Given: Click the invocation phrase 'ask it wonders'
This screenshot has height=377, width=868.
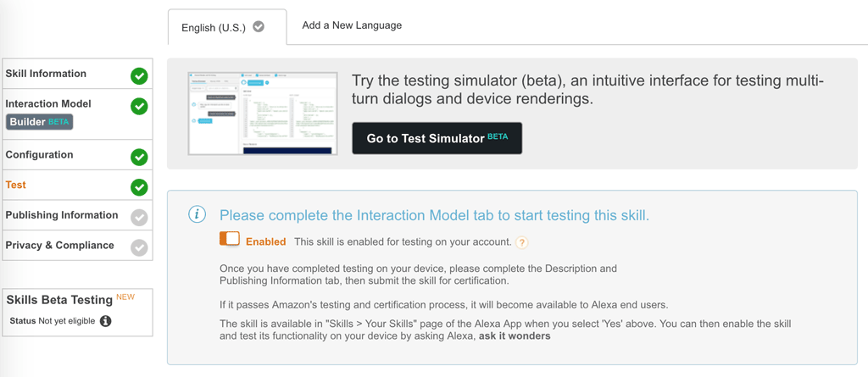Looking at the screenshot, I should (x=515, y=336).
